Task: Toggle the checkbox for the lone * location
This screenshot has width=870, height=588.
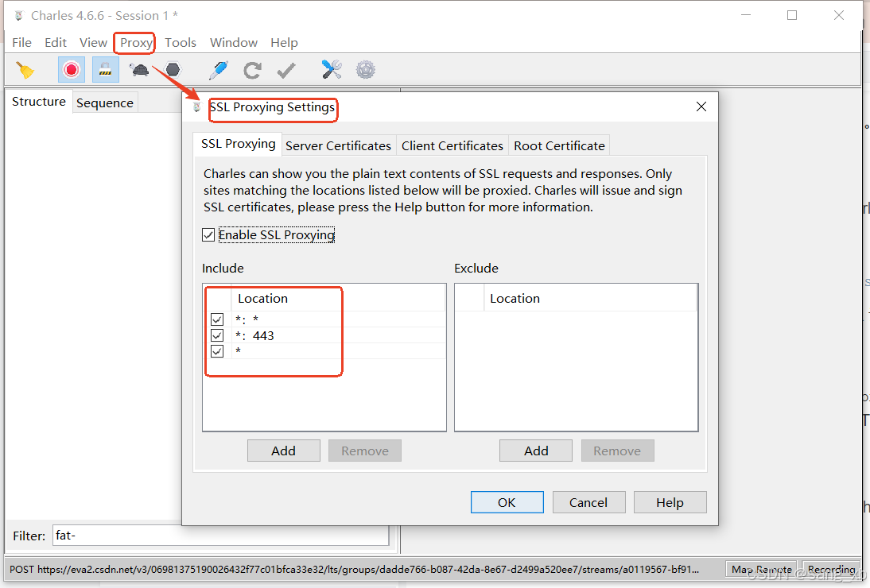Action: tap(217, 351)
